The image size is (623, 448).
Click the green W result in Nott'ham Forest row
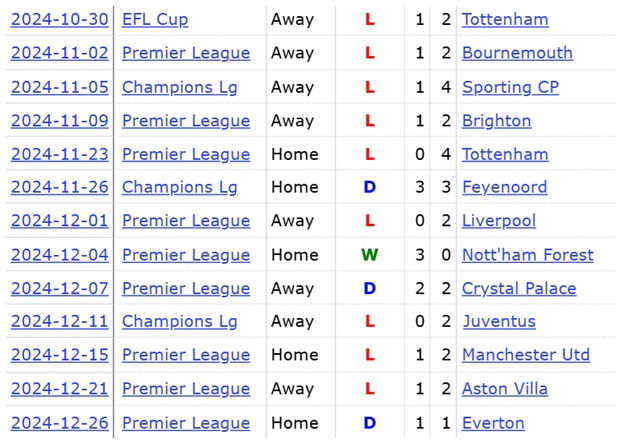coord(369,255)
